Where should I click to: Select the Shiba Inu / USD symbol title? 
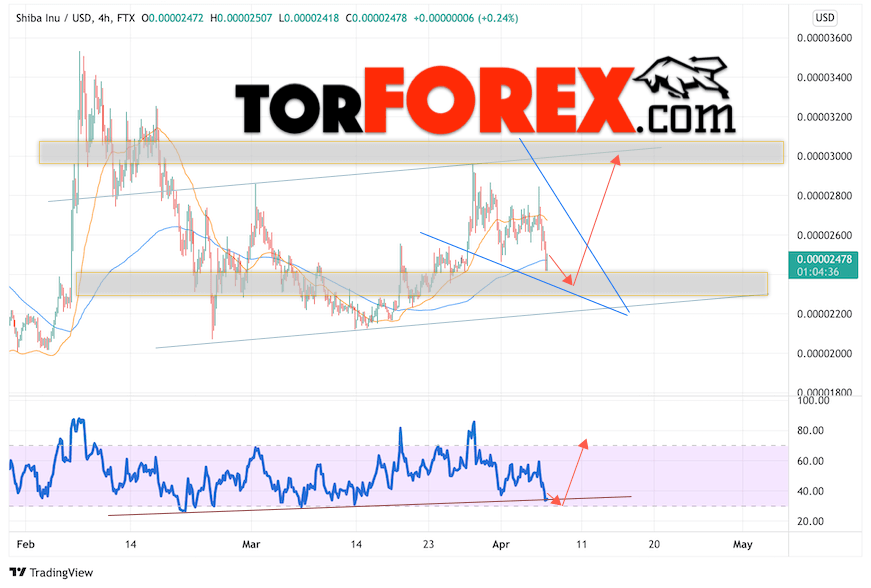(x=54, y=18)
